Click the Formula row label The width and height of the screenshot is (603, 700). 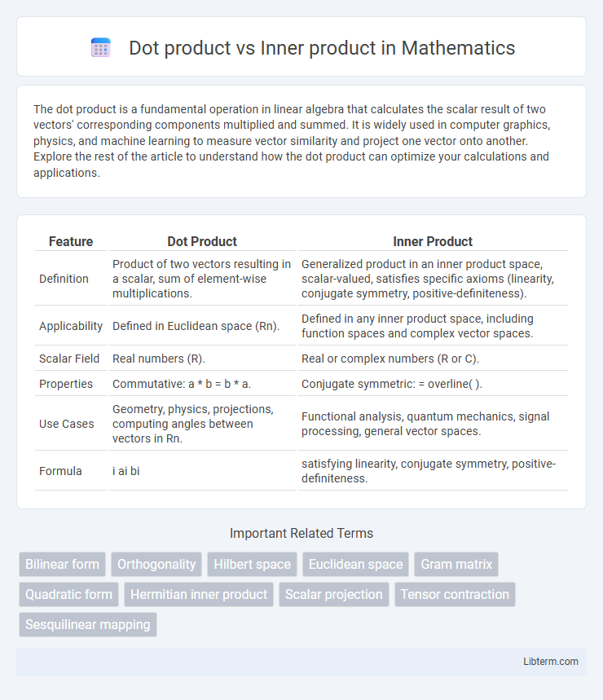(x=60, y=471)
